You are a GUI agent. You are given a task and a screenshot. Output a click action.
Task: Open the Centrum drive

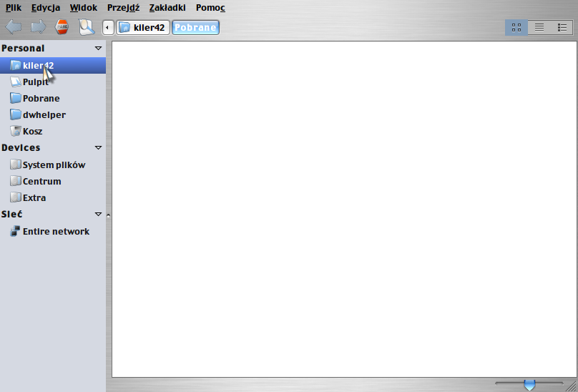53,182
